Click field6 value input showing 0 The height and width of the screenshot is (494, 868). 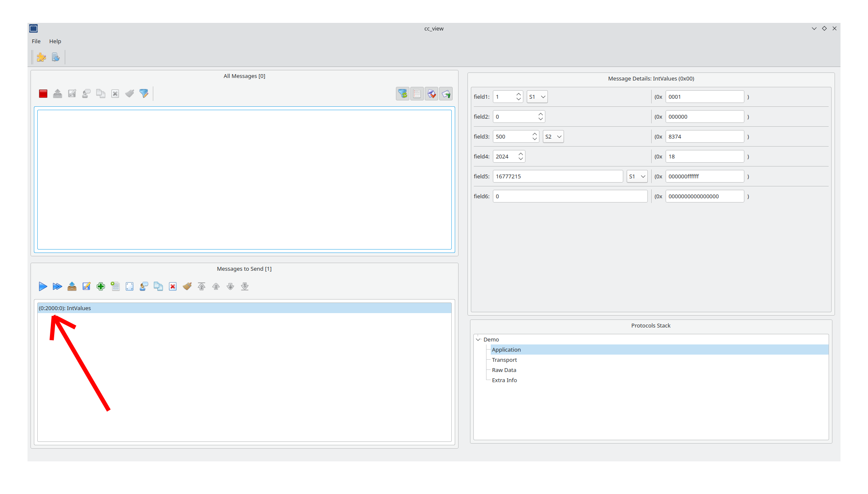tap(570, 196)
